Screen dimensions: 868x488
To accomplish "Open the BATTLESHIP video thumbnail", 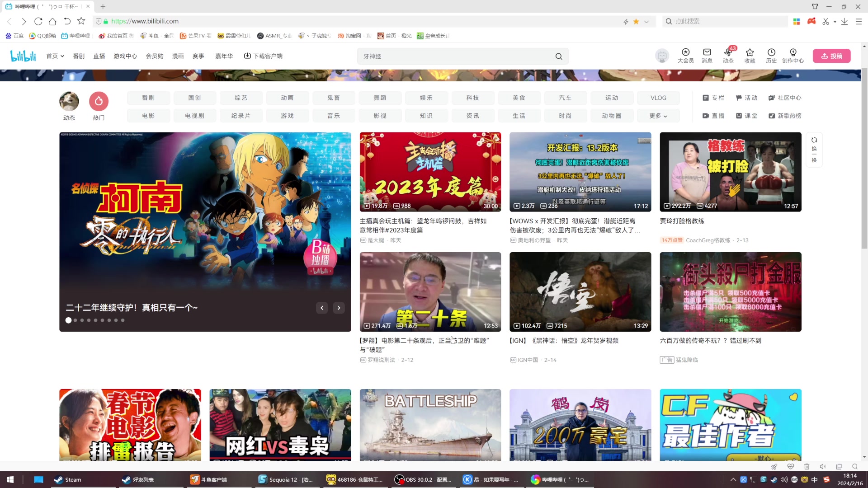I will click(430, 425).
